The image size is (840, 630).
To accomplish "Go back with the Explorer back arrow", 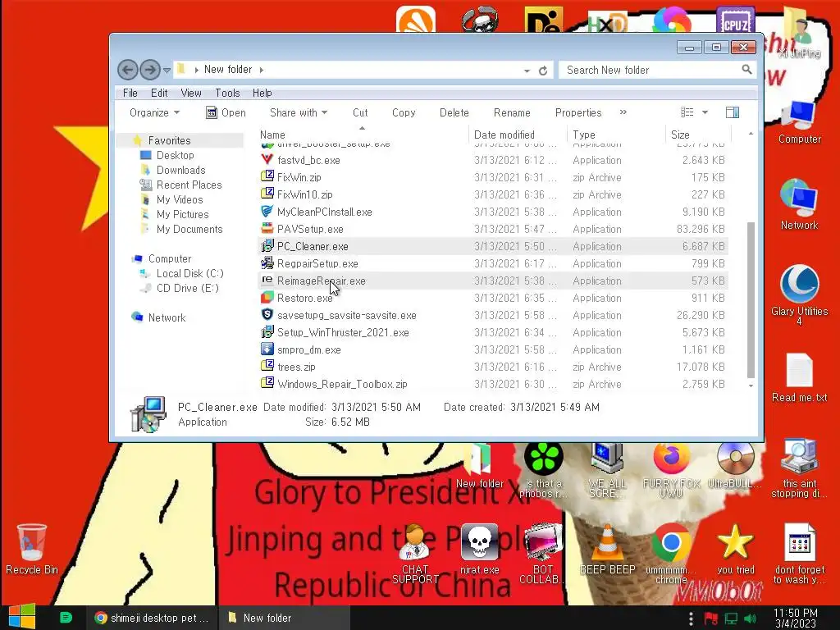I will (x=127, y=70).
